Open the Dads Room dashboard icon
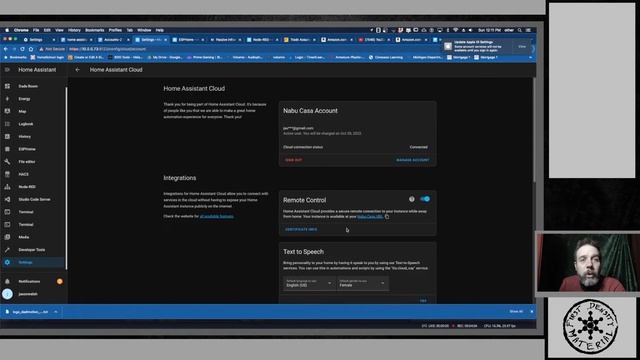Viewport: 640px width, 360px height. click(x=7, y=86)
